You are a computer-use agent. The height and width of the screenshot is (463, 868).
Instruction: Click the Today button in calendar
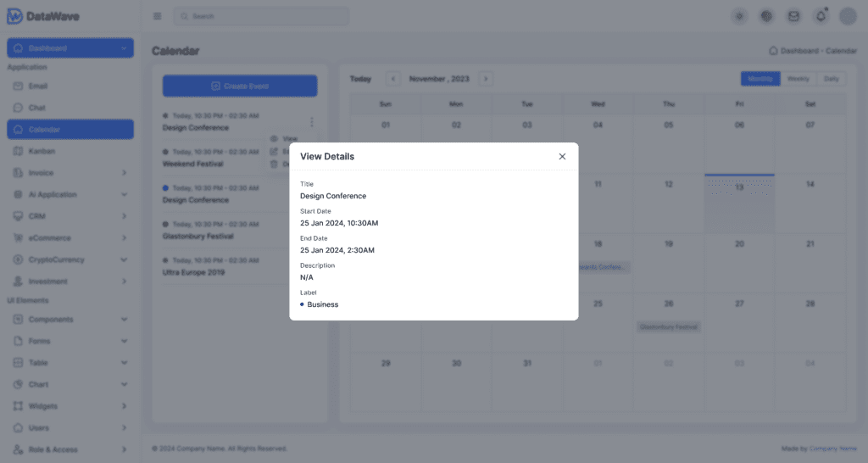[x=361, y=79]
